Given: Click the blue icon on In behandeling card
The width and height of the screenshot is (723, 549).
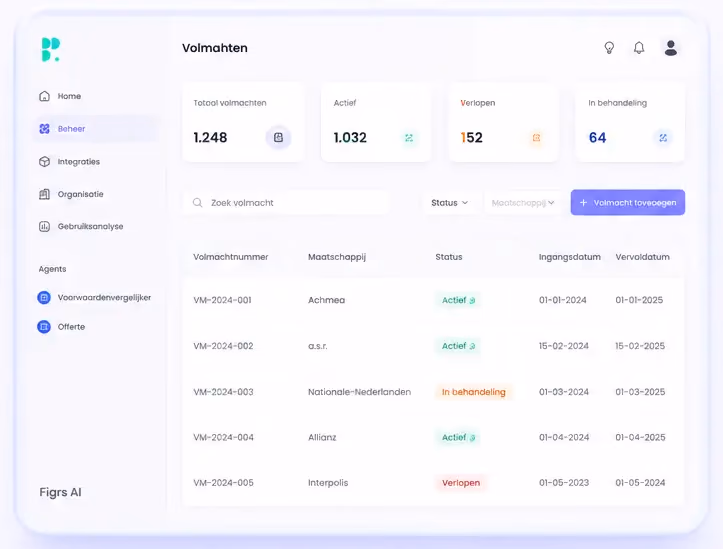Looking at the screenshot, I should 663,138.
